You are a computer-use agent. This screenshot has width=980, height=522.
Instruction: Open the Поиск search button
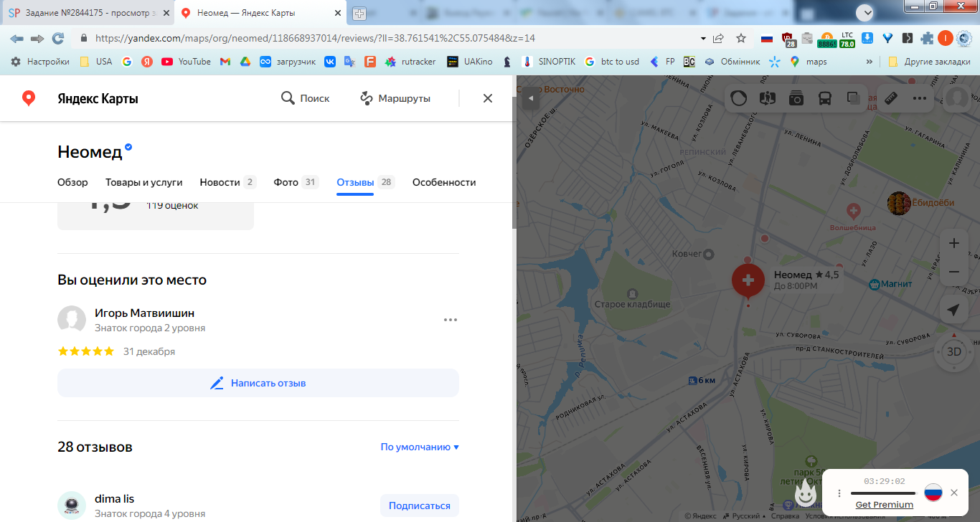pyautogui.click(x=305, y=98)
